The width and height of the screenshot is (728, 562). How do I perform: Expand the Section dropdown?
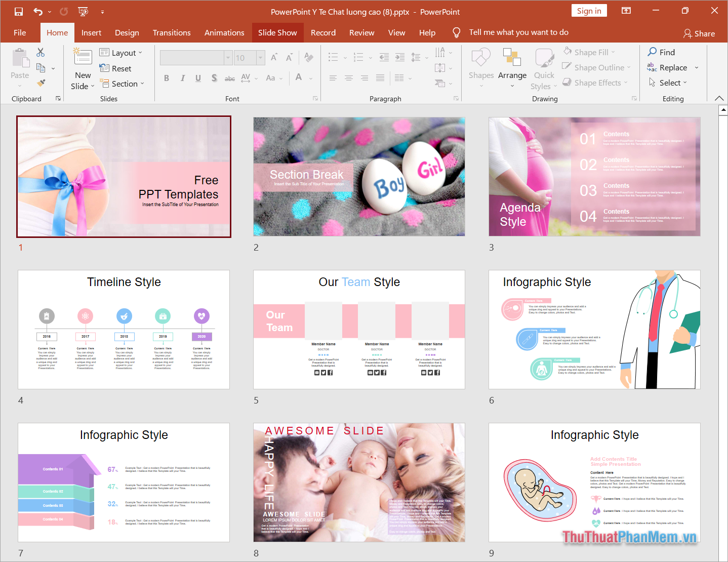(141, 84)
